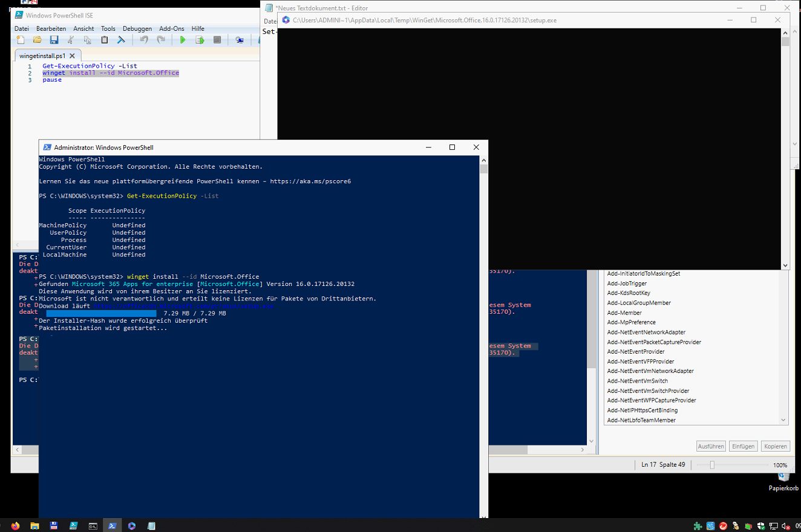The height and width of the screenshot is (532, 801).
Task: Adjust ISE zoom slider near 100%
Action: tap(712, 465)
